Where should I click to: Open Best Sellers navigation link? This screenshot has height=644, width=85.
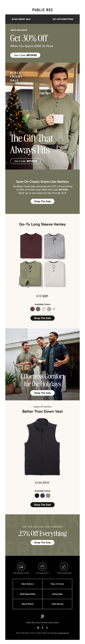(28, 584)
